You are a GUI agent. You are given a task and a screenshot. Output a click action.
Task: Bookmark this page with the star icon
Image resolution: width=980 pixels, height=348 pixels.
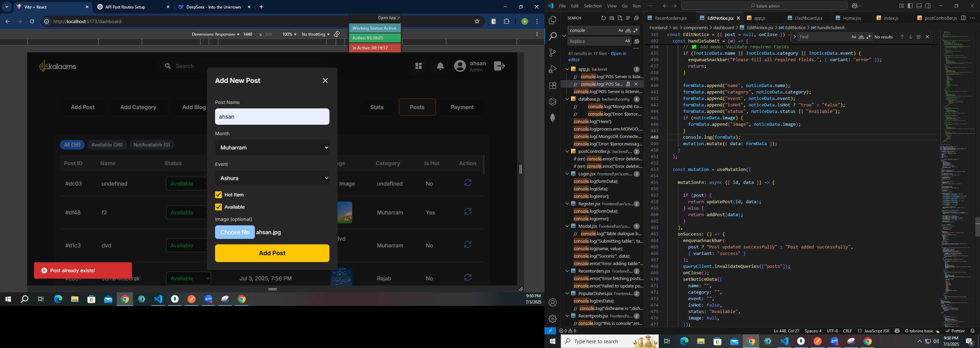coord(477,22)
